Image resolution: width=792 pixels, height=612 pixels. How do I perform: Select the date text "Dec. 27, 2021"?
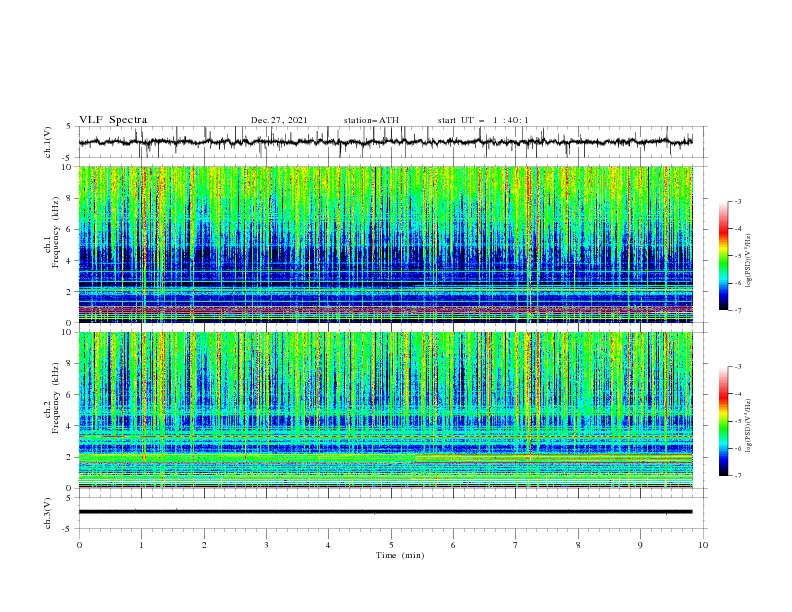tap(279, 120)
